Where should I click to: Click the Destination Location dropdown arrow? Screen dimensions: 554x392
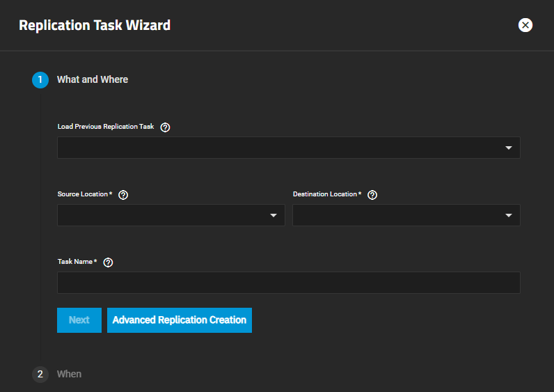pos(508,216)
